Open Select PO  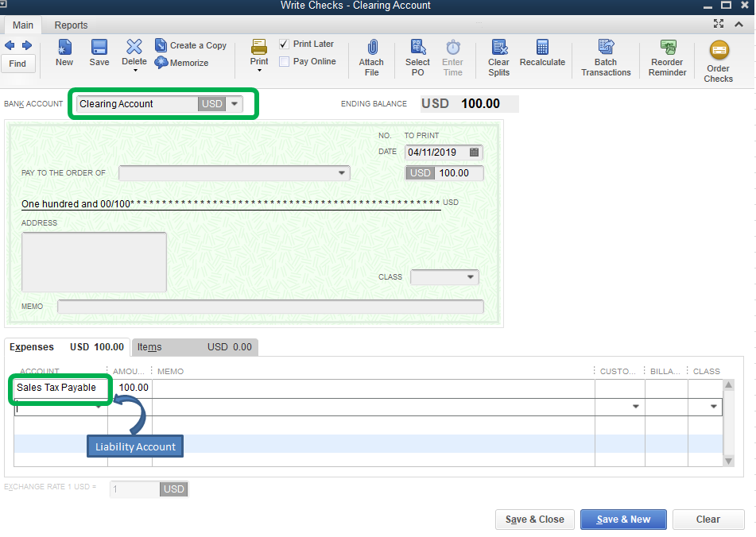(417, 58)
